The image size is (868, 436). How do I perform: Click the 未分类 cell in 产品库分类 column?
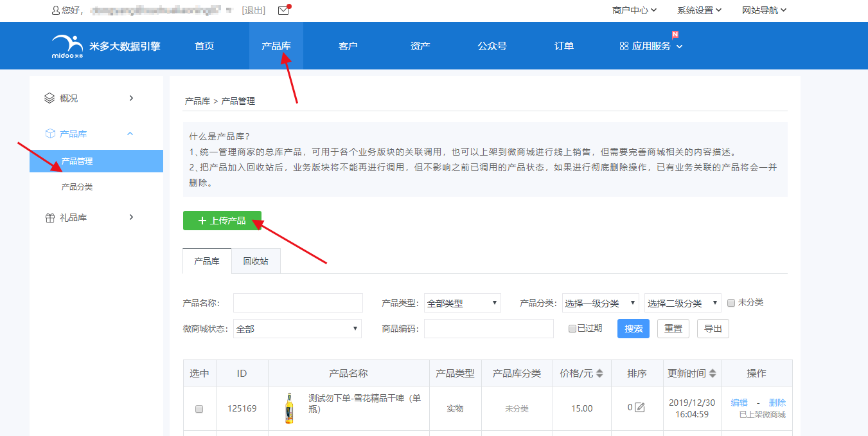[x=517, y=409]
